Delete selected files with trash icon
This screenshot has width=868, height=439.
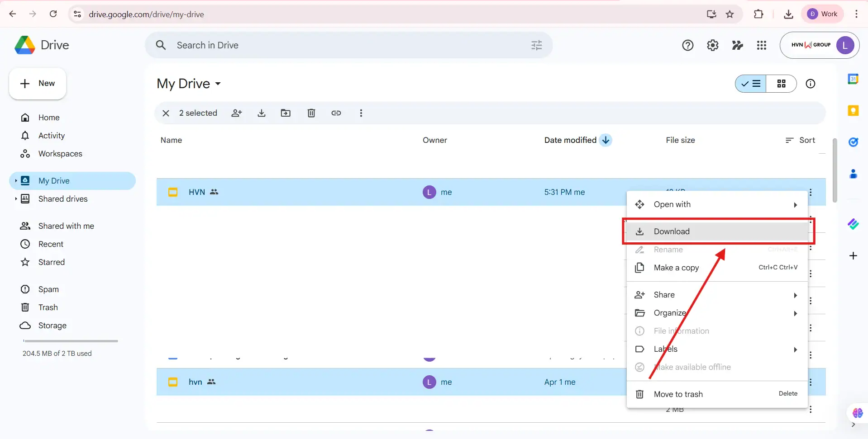(311, 113)
